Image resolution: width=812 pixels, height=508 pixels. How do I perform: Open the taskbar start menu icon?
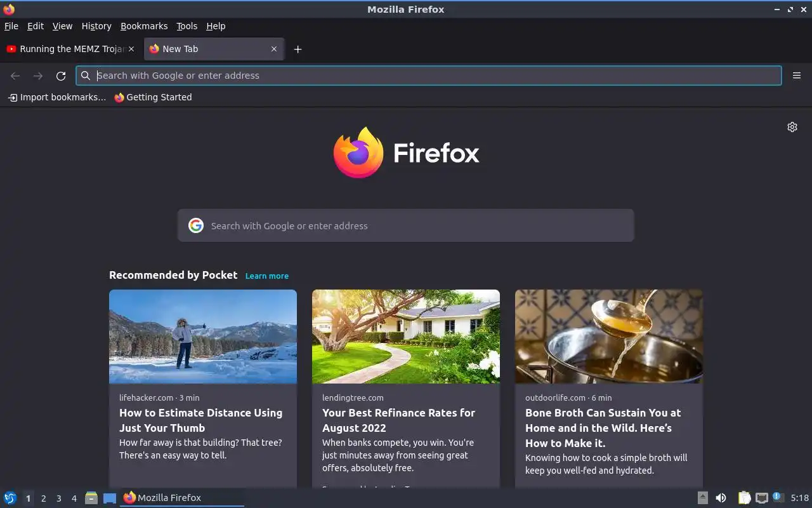click(x=10, y=498)
